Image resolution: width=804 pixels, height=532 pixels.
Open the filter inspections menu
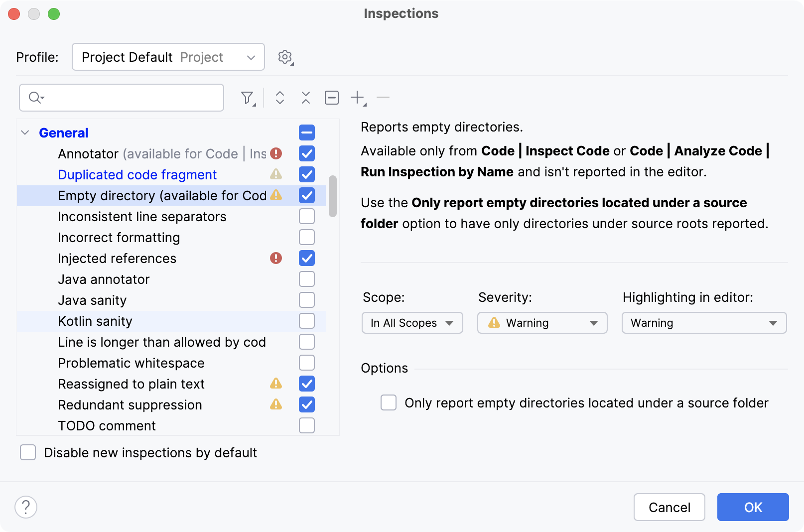(248, 98)
